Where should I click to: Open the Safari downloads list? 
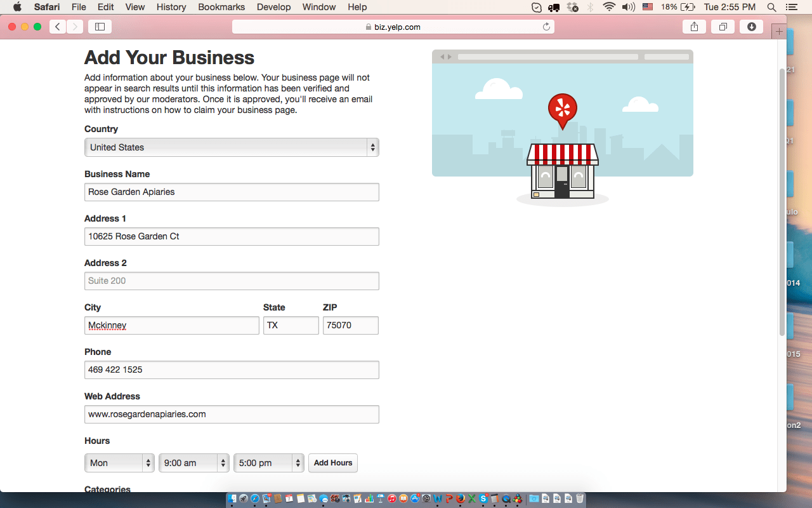coord(751,27)
